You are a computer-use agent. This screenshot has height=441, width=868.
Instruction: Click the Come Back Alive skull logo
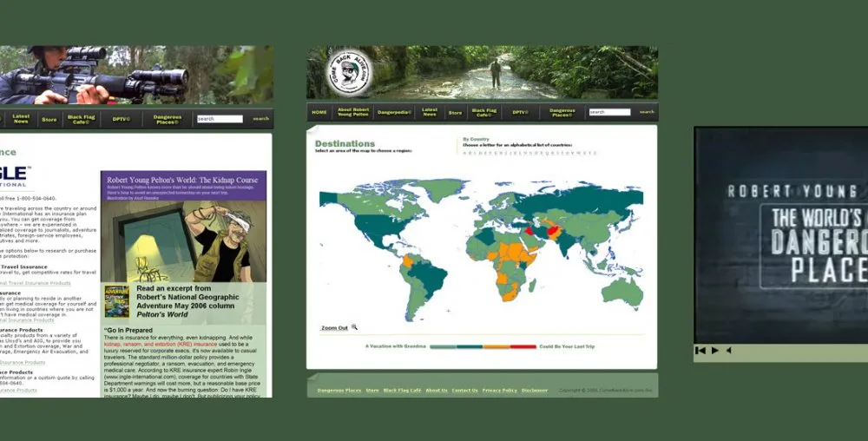coord(350,73)
